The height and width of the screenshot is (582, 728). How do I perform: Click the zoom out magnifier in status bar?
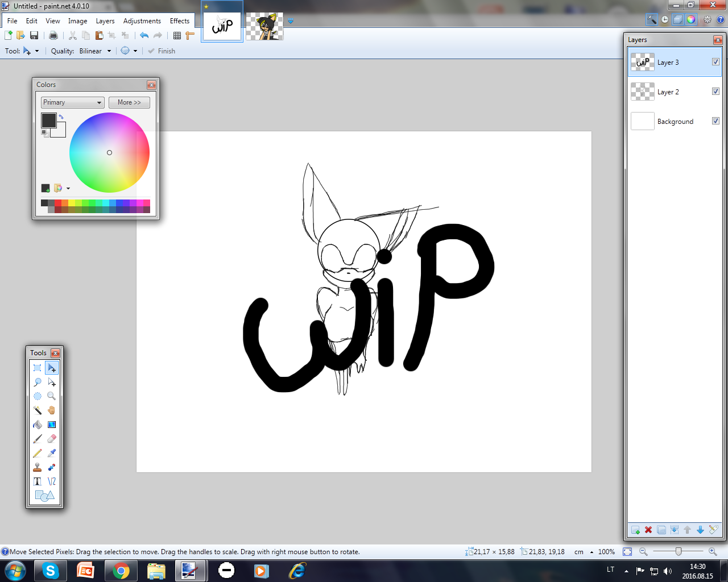pyautogui.click(x=643, y=552)
